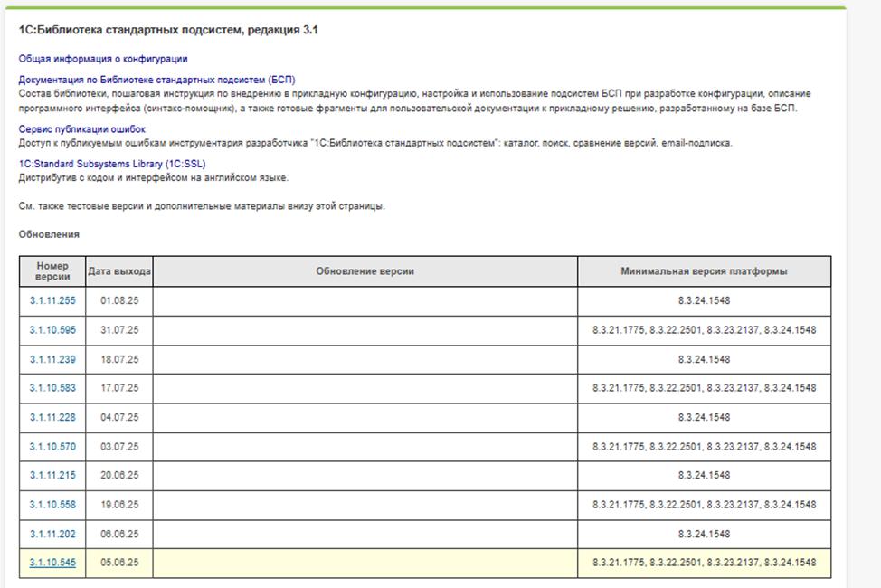Open link Общая информация о конфигурации
The height and width of the screenshot is (588, 881).
pyautogui.click(x=103, y=59)
